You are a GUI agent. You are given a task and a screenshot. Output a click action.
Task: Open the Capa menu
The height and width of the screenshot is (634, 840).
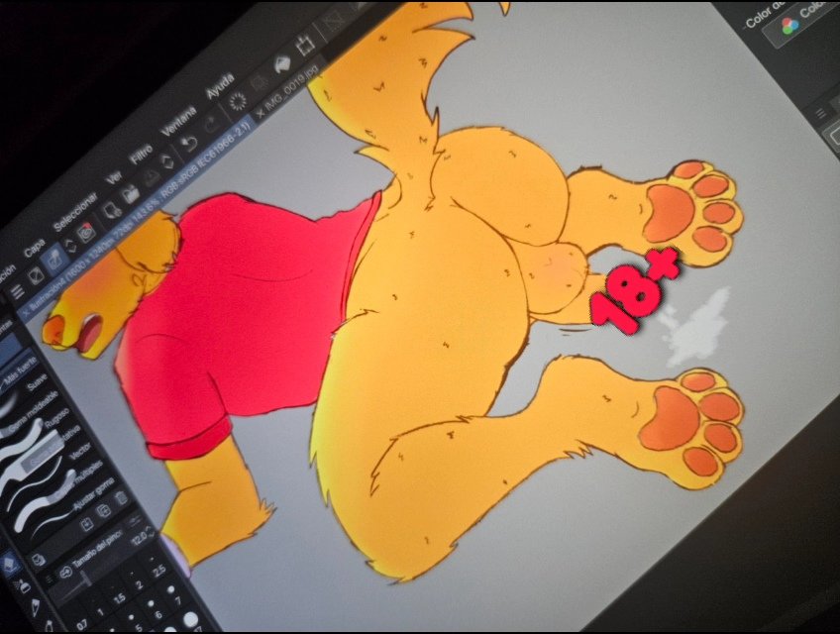(34, 246)
